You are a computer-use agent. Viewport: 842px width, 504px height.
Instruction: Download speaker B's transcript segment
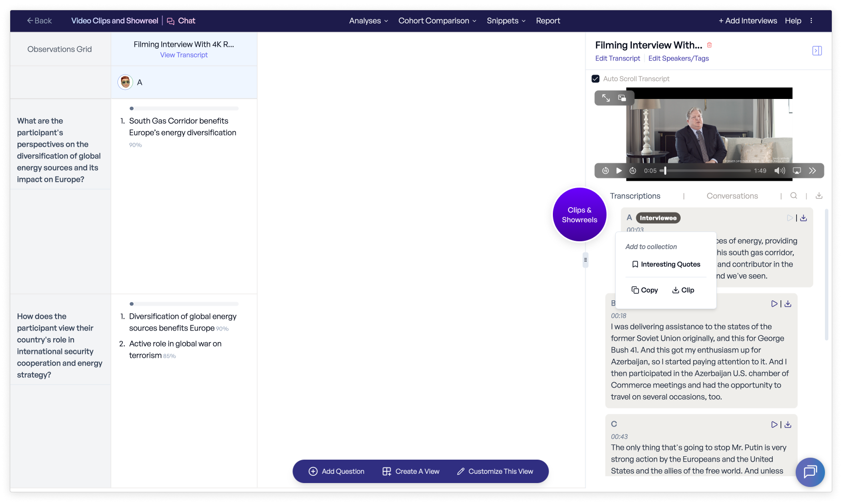pyautogui.click(x=788, y=304)
